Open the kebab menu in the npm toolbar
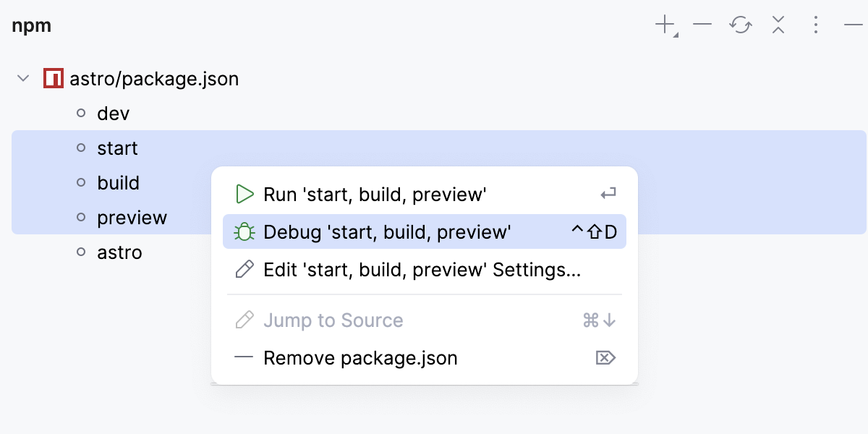The height and width of the screenshot is (434, 868). click(x=815, y=25)
